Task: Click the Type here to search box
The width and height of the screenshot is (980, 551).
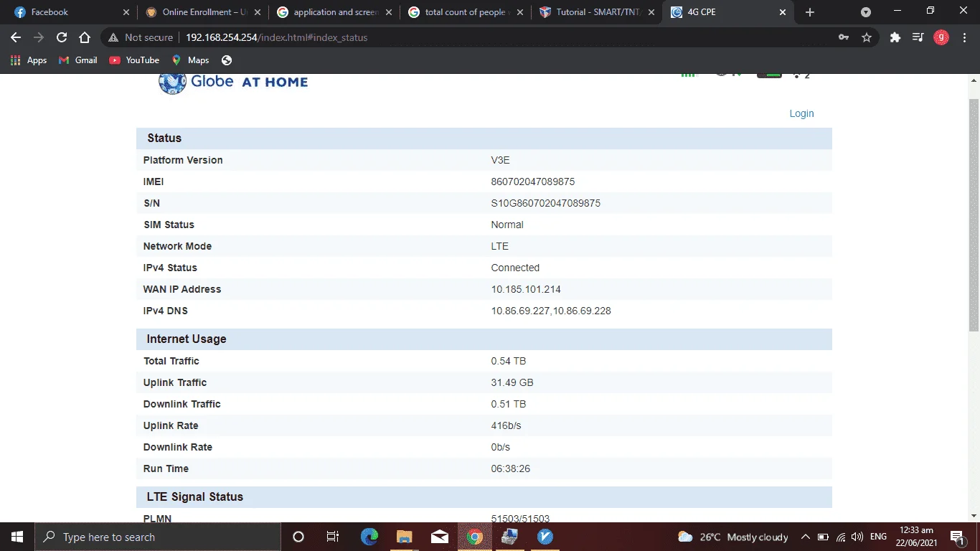Action: point(158,537)
